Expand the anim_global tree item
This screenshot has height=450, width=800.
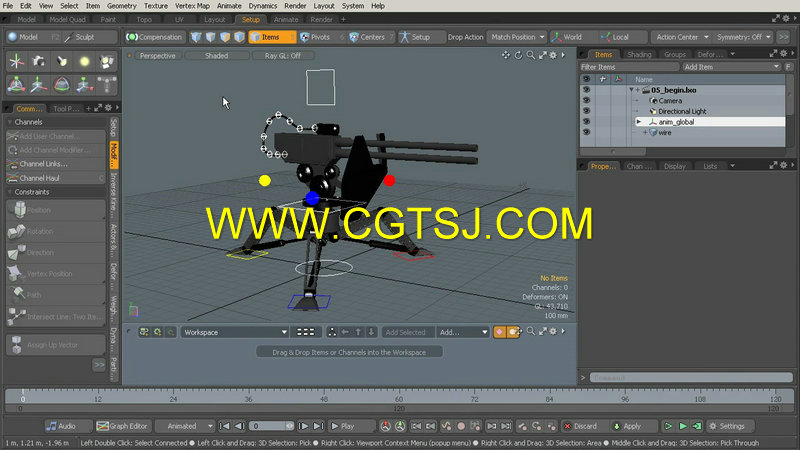click(639, 122)
